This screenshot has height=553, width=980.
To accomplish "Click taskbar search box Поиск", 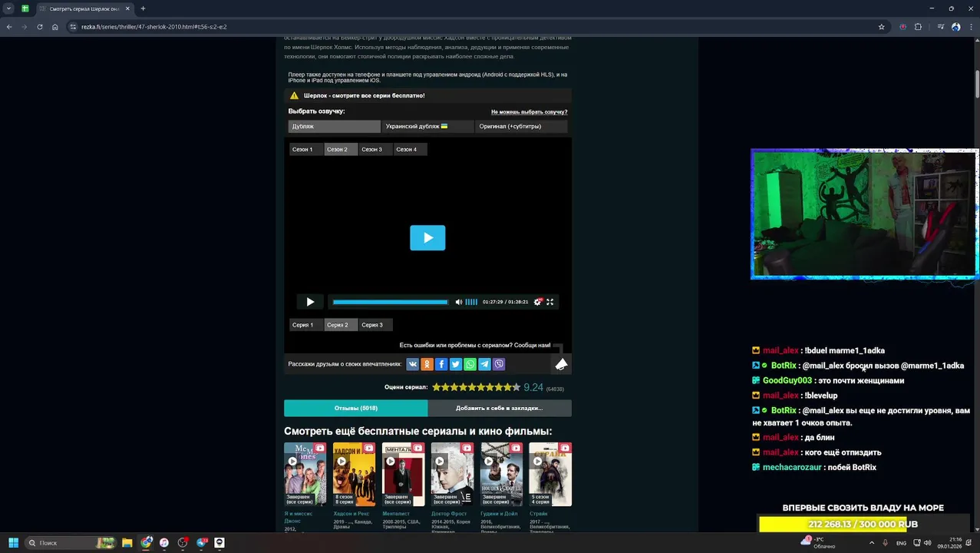I will click(x=70, y=543).
